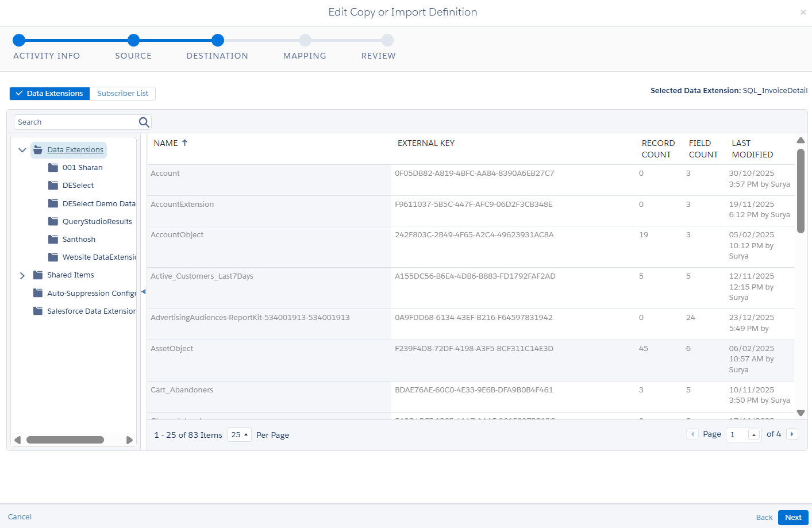Open the 25 items per page dropdown
Viewport: 812px width, 528px height.
(x=240, y=435)
